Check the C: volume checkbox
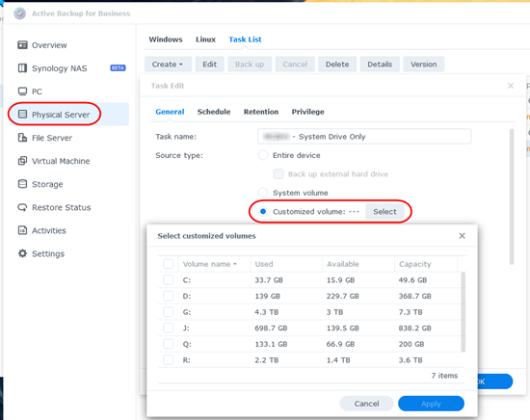Viewport: 530px width, 420px height. click(x=168, y=279)
